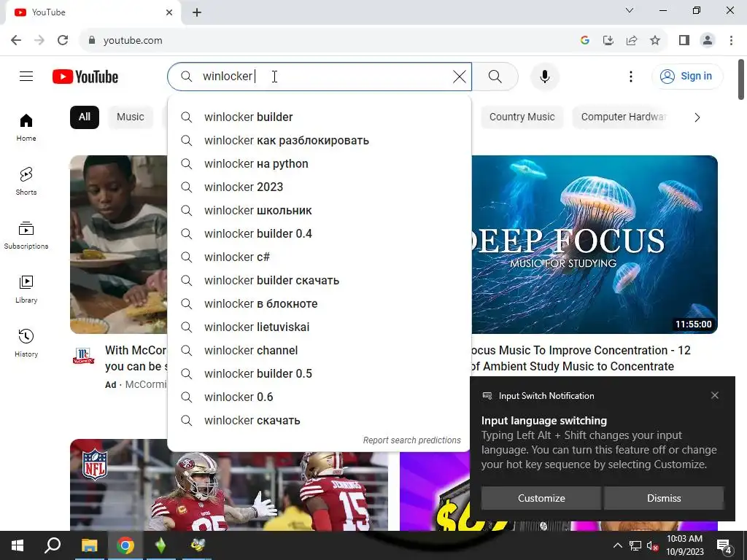The image size is (747, 560).
Task: Open History in sidebar
Action: coord(26,343)
